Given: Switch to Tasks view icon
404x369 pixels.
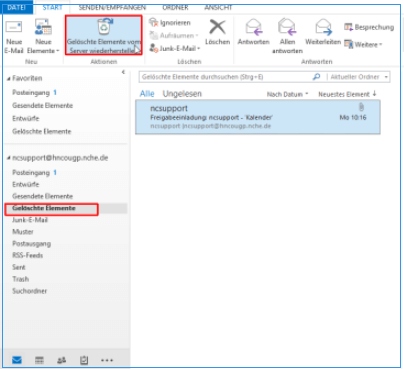Looking at the screenshot, I should click(84, 360).
